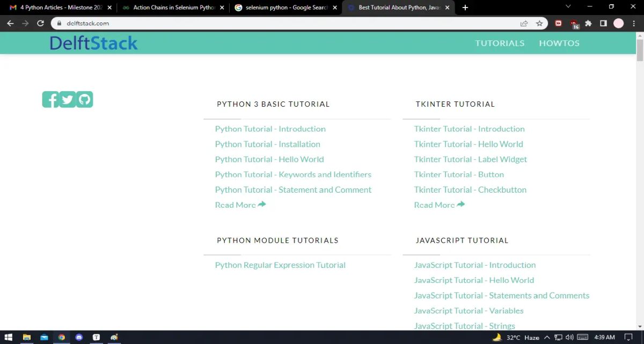
Task: Open Tkinter Tutorial - Hello World
Action: tap(469, 144)
